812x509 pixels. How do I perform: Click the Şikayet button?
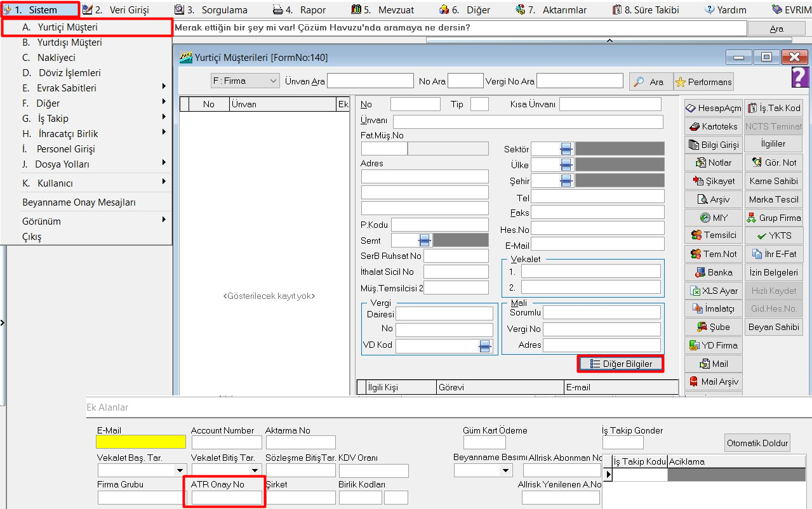(713, 181)
